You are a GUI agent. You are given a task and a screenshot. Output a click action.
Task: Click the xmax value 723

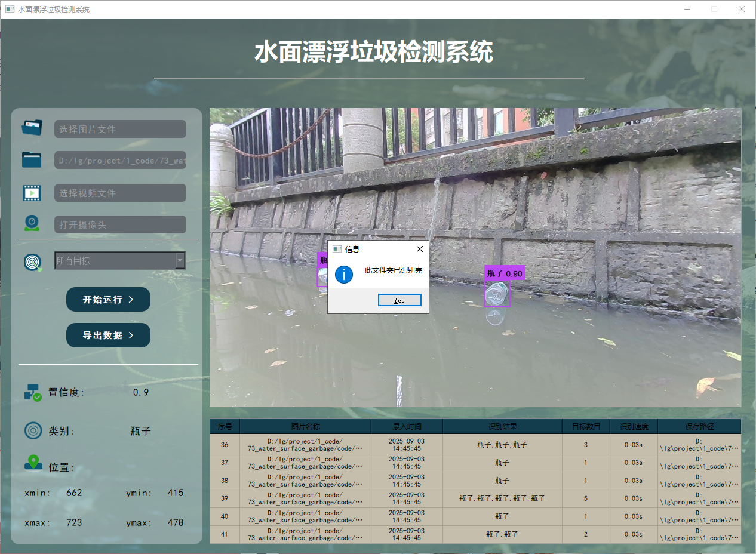click(74, 522)
